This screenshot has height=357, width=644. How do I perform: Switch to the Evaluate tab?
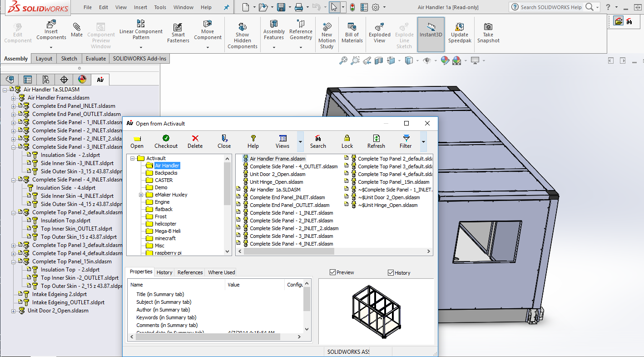pos(96,58)
